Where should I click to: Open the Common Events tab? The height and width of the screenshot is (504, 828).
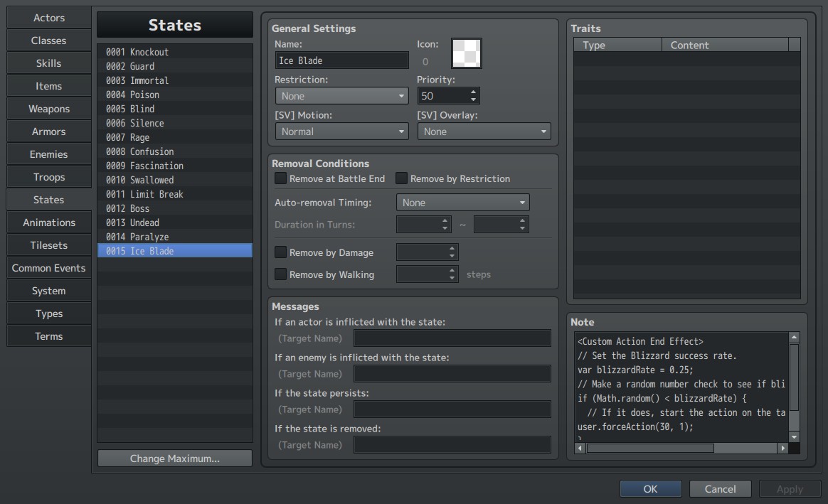pos(48,268)
